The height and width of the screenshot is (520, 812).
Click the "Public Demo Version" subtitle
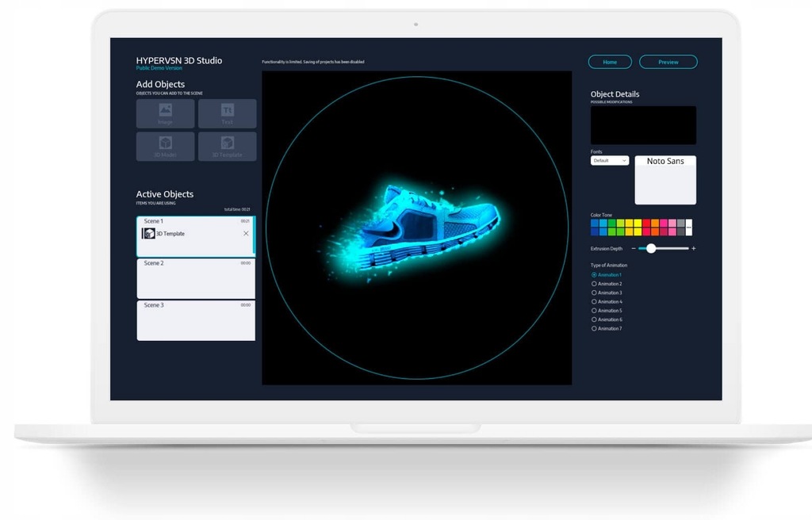159,68
